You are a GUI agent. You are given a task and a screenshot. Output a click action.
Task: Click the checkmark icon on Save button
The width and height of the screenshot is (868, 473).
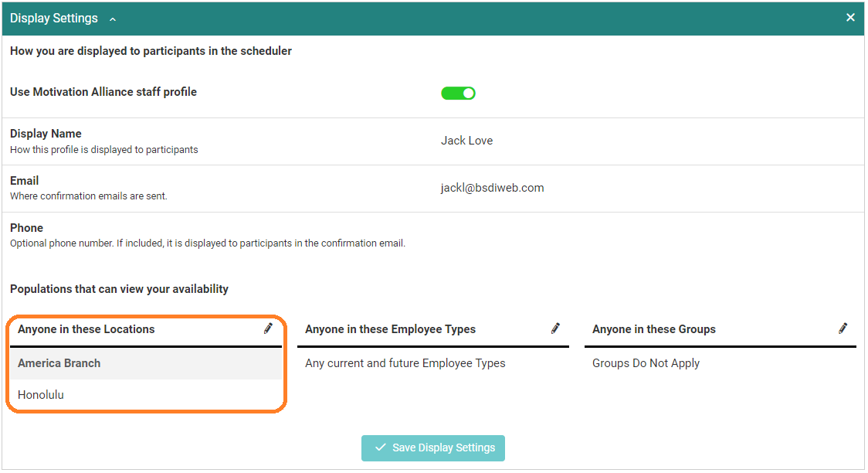380,447
